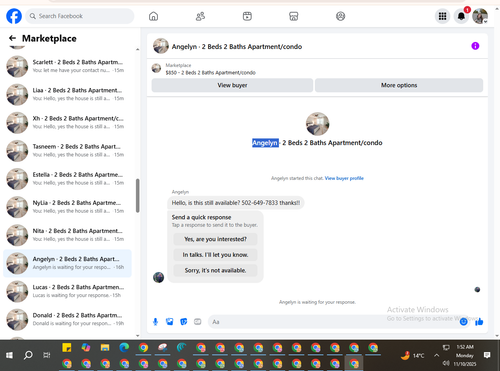The width and height of the screenshot is (500, 371).
Task: Open the purple conversation info icon
Action: (475, 46)
